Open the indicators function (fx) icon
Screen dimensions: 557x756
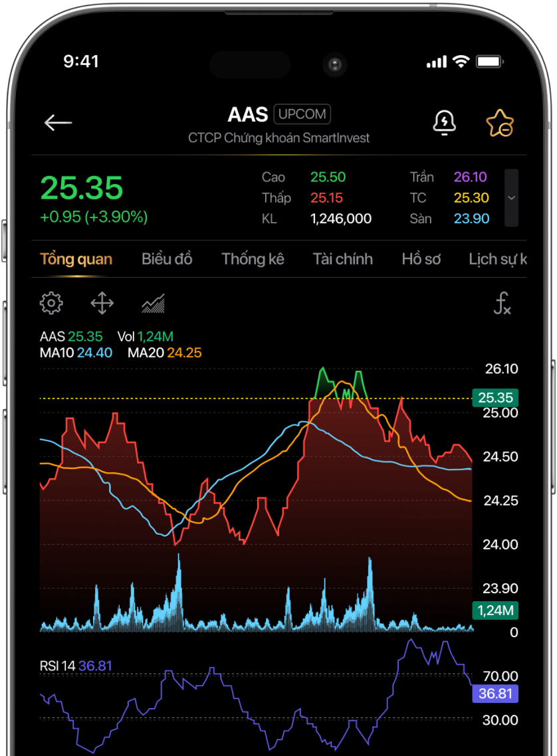pyautogui.click(x=502, y=304)
